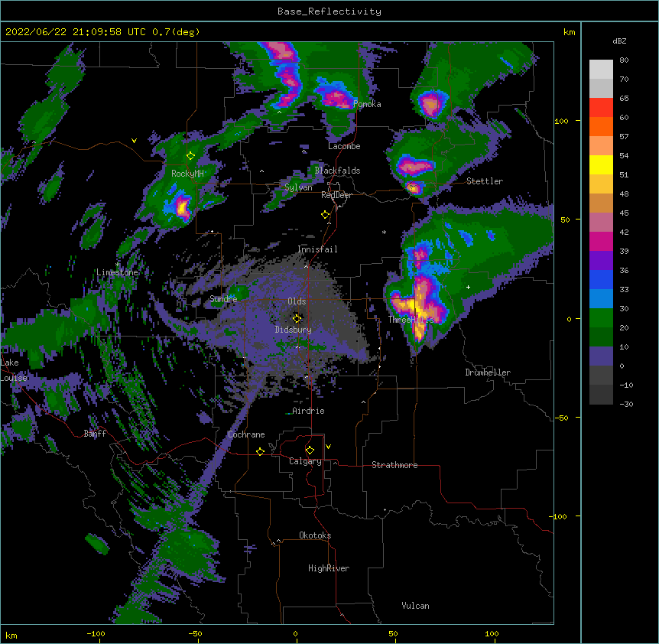Screen dimensions: 659x644
Task: Click the Innisfail city label
Action: pos(317,249)
